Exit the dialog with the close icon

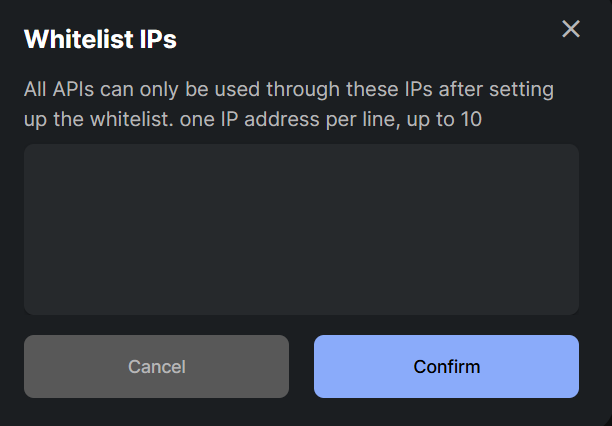click(571, 29)
